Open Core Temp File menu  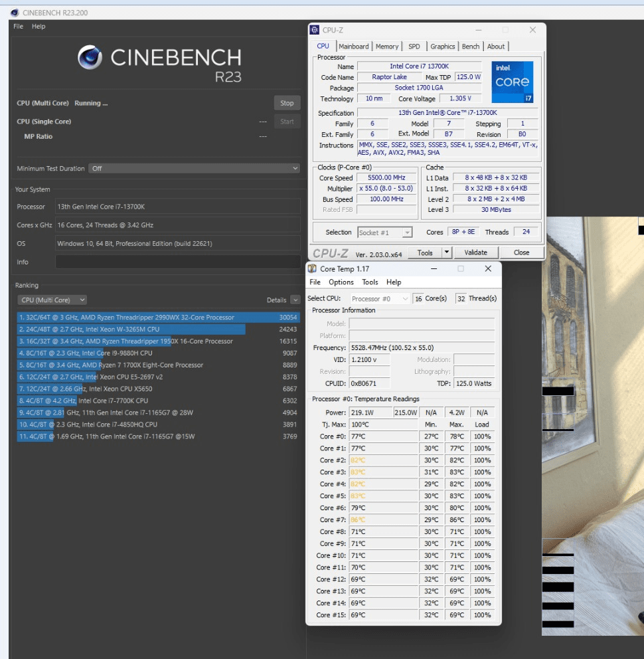(315, 282)
